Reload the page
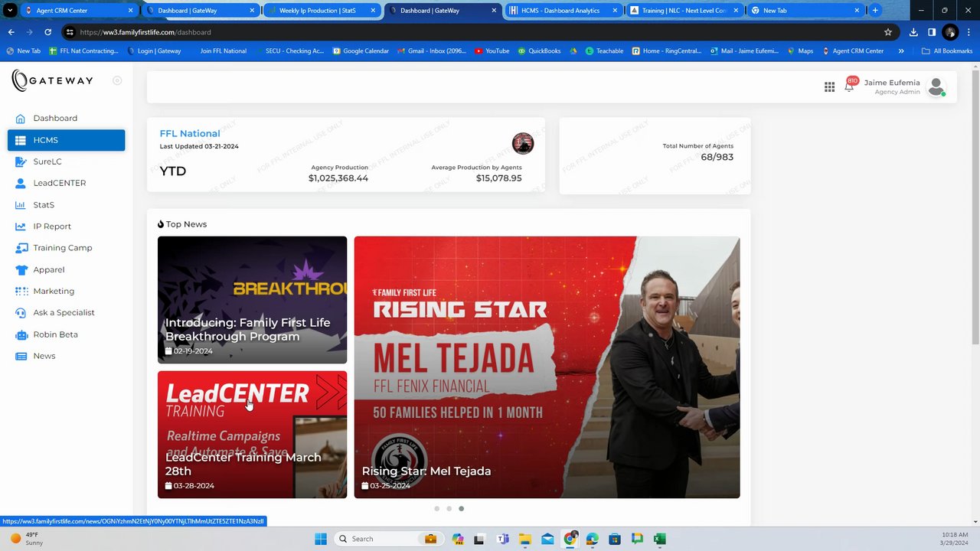 (47, 32)
